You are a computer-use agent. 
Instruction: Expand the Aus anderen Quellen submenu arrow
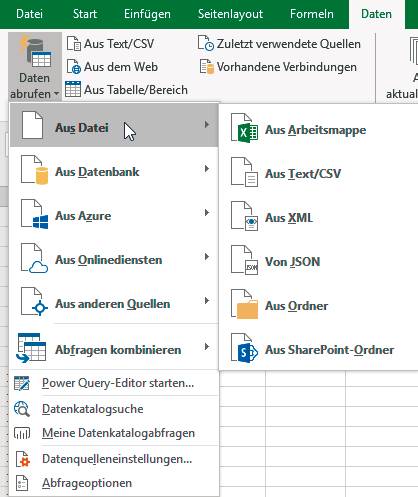pyautogui.click(x=207, y=301)
